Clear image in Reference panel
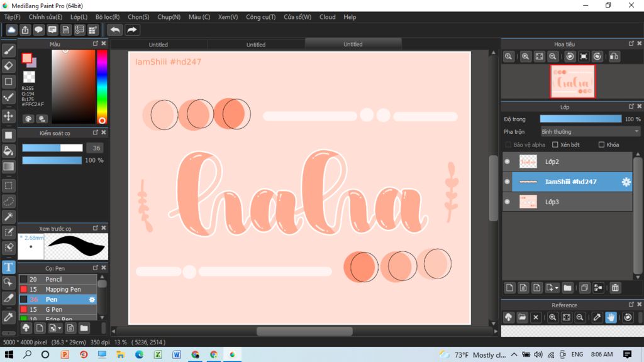The width and height of the screenshot is (644, 362). point(536,317)
